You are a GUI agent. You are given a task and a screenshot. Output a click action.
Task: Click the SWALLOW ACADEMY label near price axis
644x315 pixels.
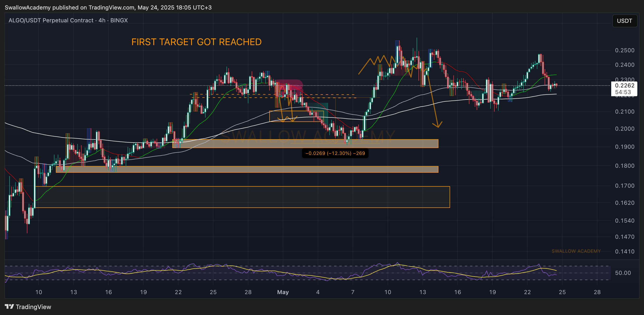[576, 251]
